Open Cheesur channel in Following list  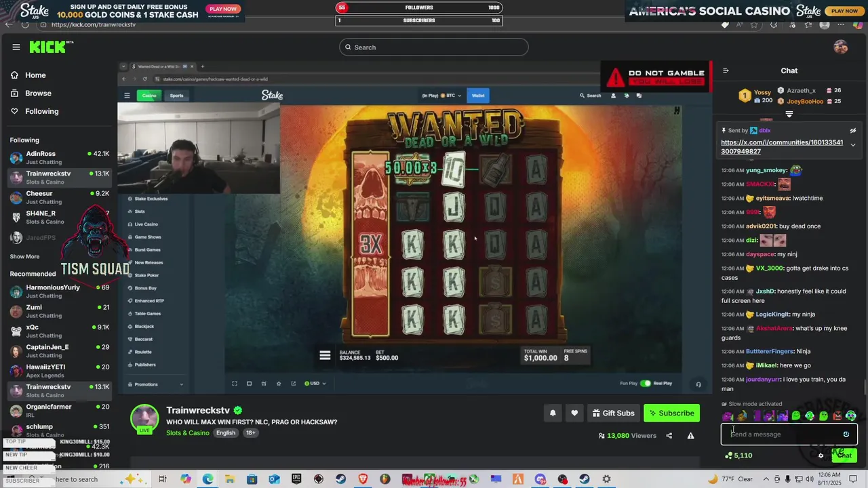pos(60,197)
